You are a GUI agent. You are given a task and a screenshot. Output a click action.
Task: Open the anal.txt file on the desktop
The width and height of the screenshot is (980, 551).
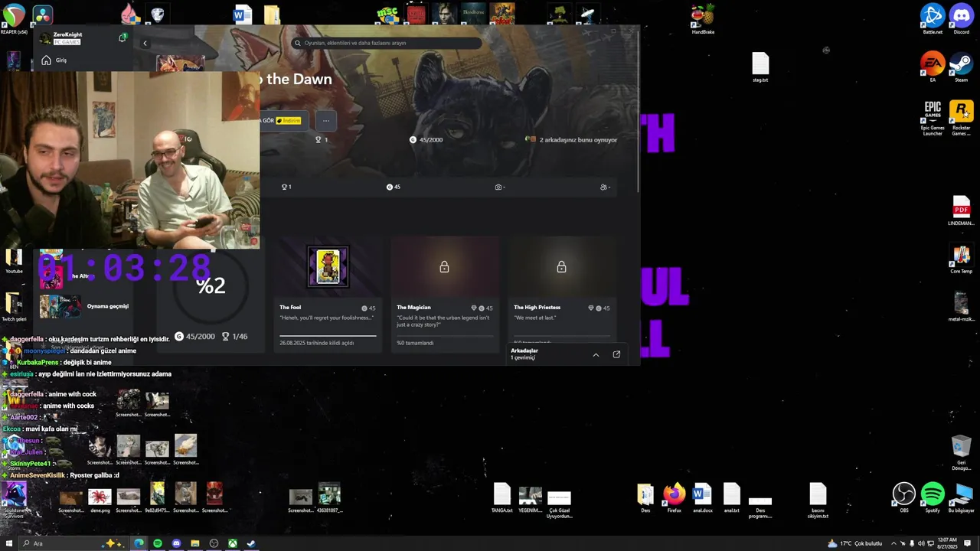click(x=732, y=497)
